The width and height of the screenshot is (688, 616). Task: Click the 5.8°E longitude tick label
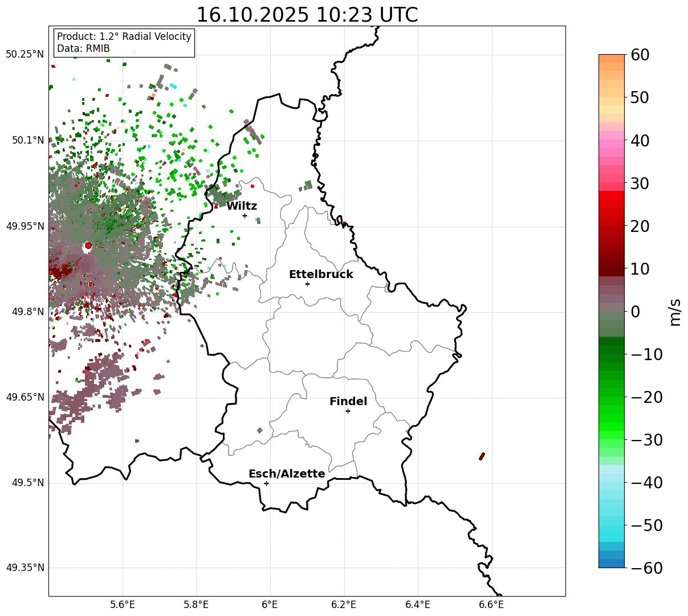197,605
